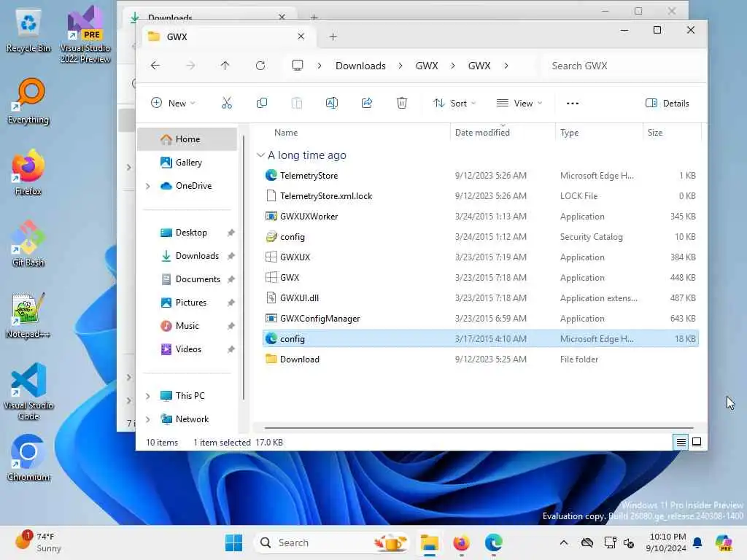Expand Network tree node
Image resolution: width=747 pixels, height=560 pixels.
pyautogui.click(x=147, y=419)
